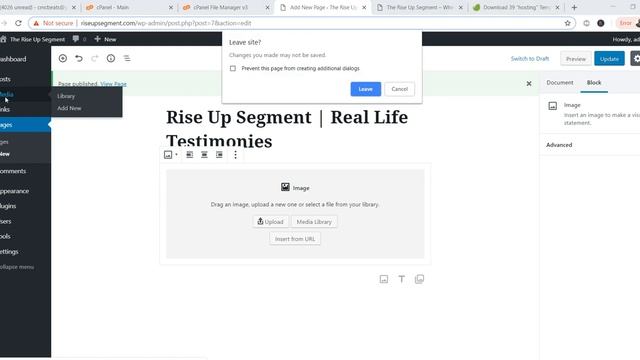The height and width of the screenshot is (360, 640).
Task: Click the blue Update button
Action: tap(609, 59)
